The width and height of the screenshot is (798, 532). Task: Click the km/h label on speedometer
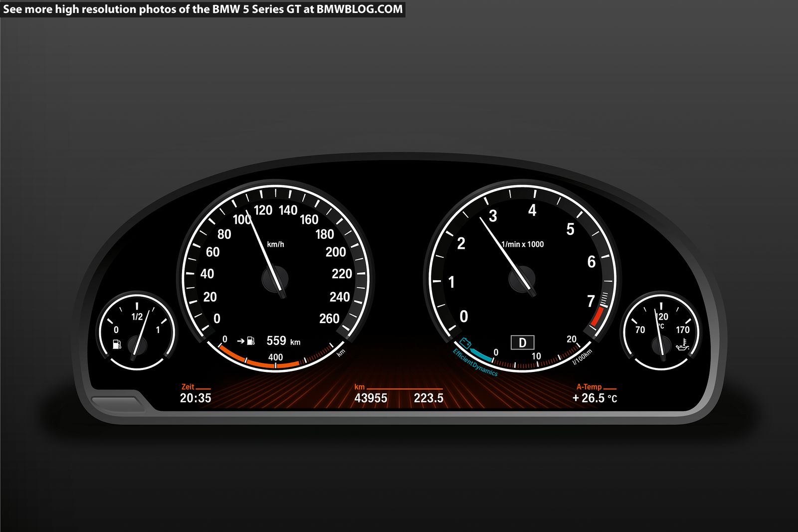click(x=275, y=244)
